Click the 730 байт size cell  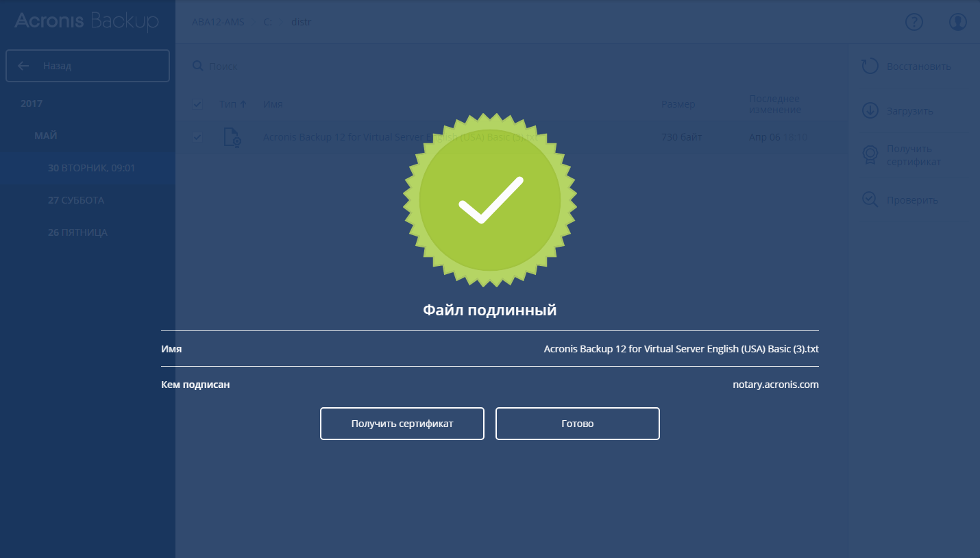click(682, 137)
